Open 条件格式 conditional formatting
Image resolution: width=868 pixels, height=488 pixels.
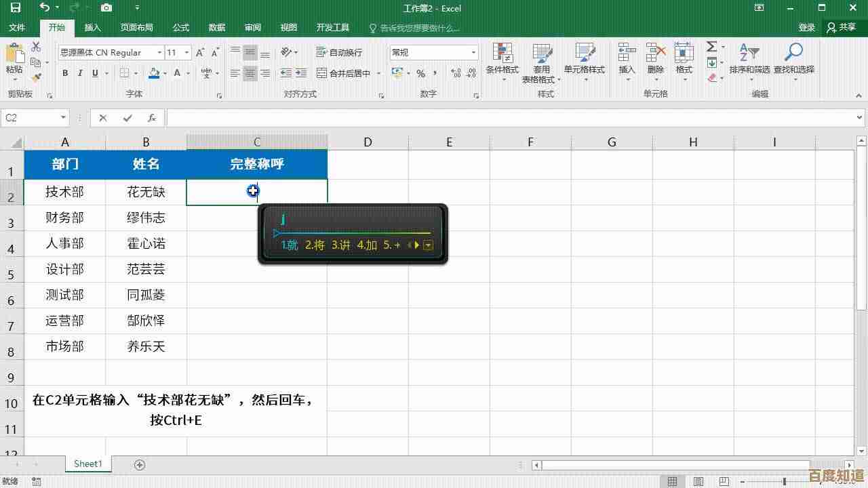click(502, 61)
